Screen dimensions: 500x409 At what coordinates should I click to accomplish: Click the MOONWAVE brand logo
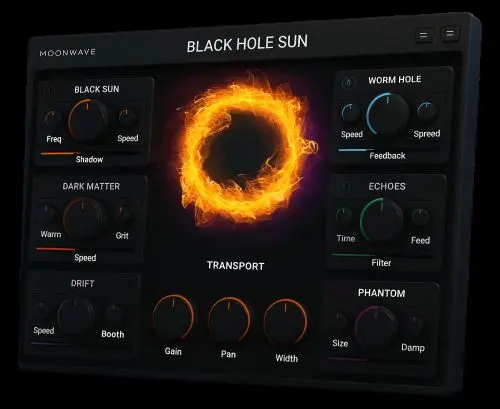tap(68, 52)
